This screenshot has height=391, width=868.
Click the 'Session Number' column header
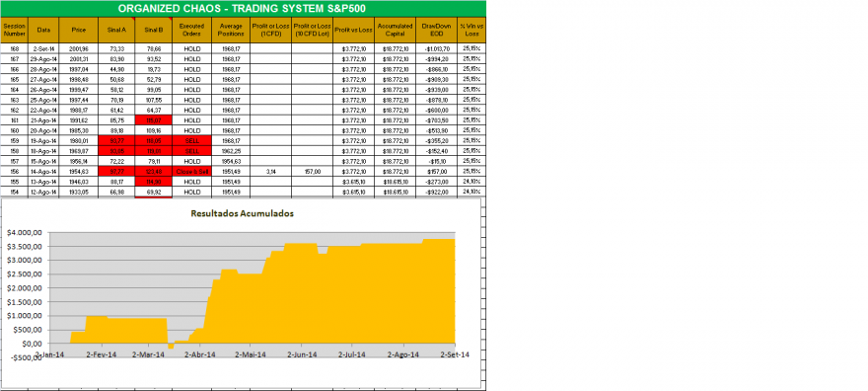[x=14, y=30]
